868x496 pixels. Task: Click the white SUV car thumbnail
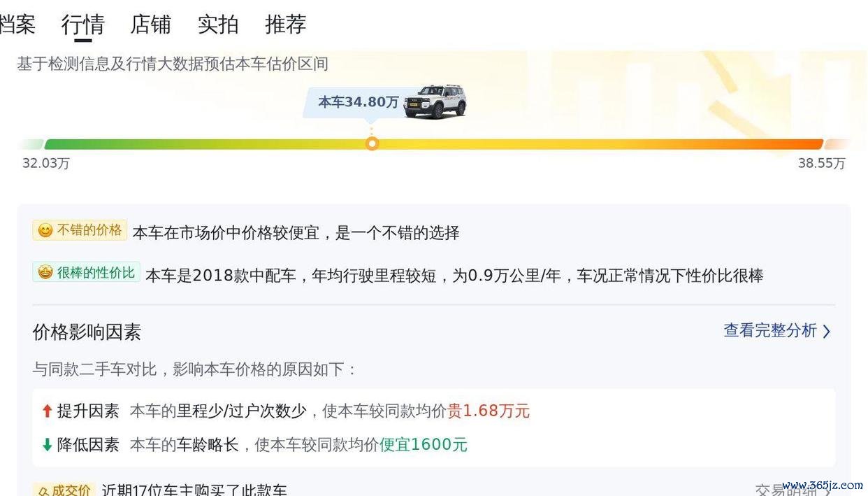(x=435, y=102)
